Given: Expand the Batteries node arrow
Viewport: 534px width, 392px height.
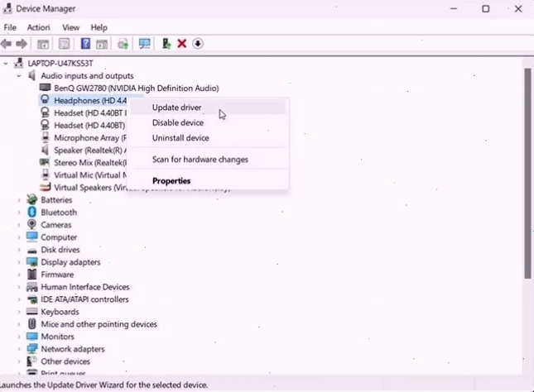Looking at the screenshot, I should [x=19, y=200].
